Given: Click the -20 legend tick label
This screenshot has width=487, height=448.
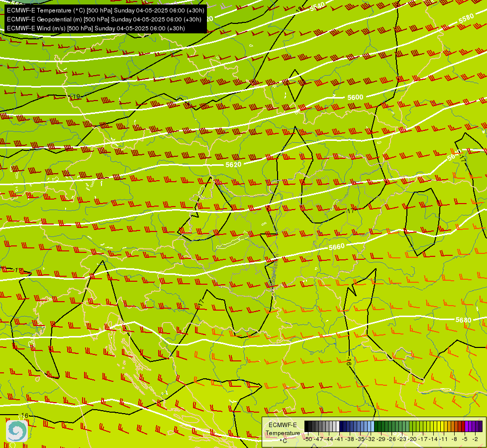Looking at the screenshot, I should (412, 440).
